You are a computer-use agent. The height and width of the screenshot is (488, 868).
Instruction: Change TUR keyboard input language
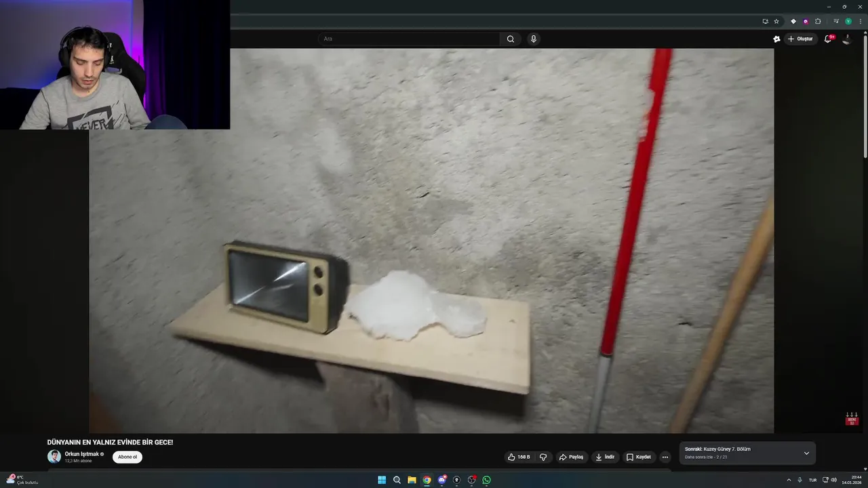pos(812,480)
